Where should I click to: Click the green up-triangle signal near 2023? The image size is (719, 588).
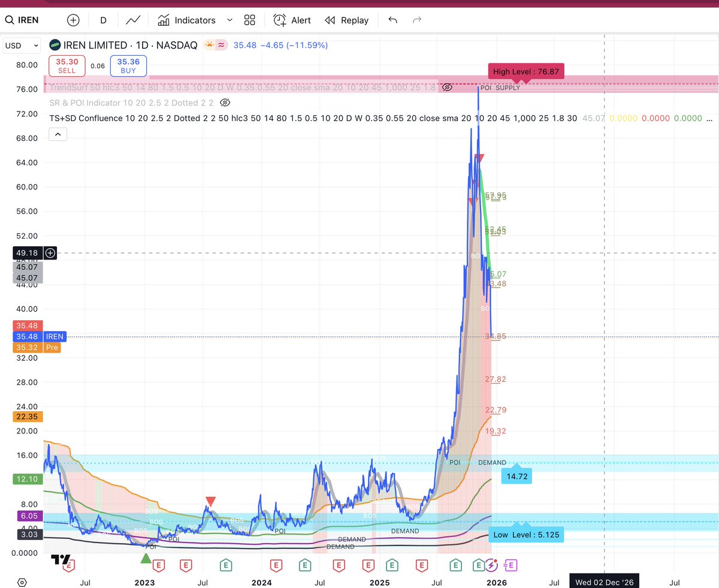146,558
